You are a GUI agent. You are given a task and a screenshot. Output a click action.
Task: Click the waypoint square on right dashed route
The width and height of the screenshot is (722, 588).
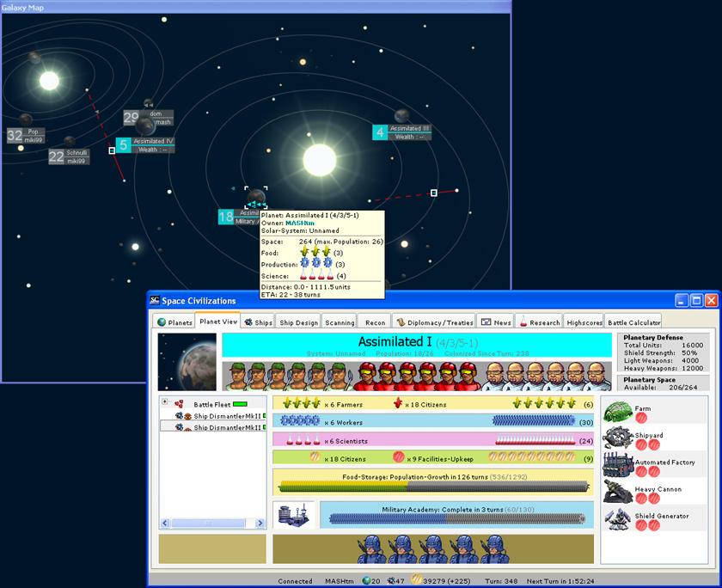[434, 193]
